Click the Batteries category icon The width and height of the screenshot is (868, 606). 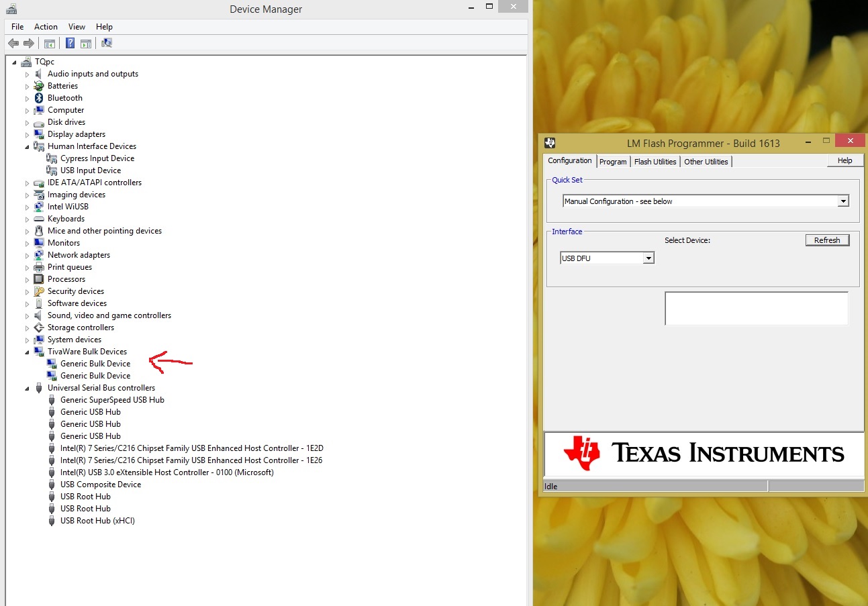coord(39,86)
